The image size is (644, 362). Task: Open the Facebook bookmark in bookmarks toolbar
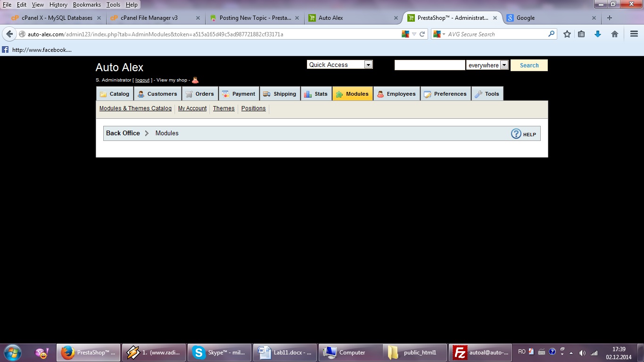(37, 50)
